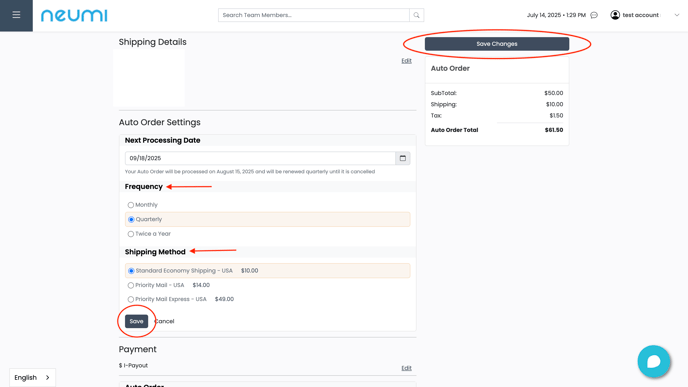
Task: Click the search magnifier icon
Action: click(416, 15)
